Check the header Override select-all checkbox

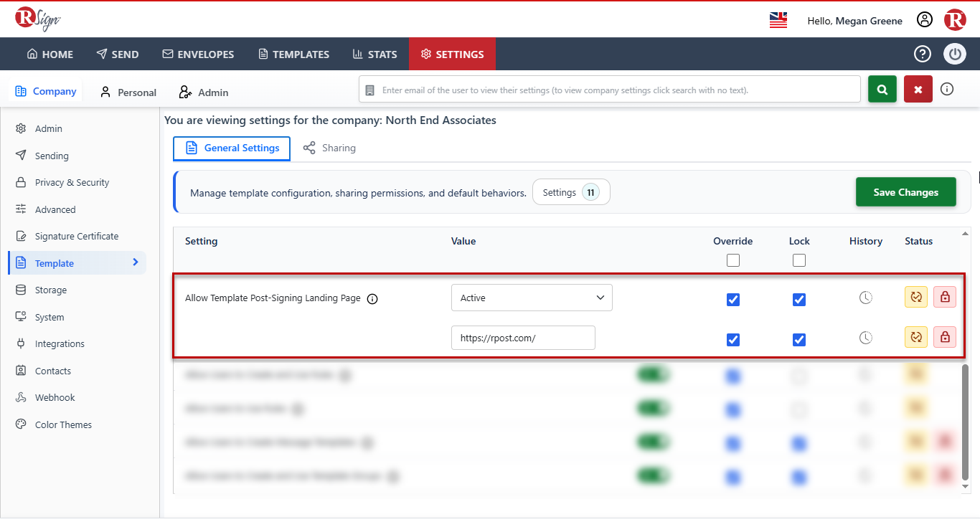[x=733, y=260]
